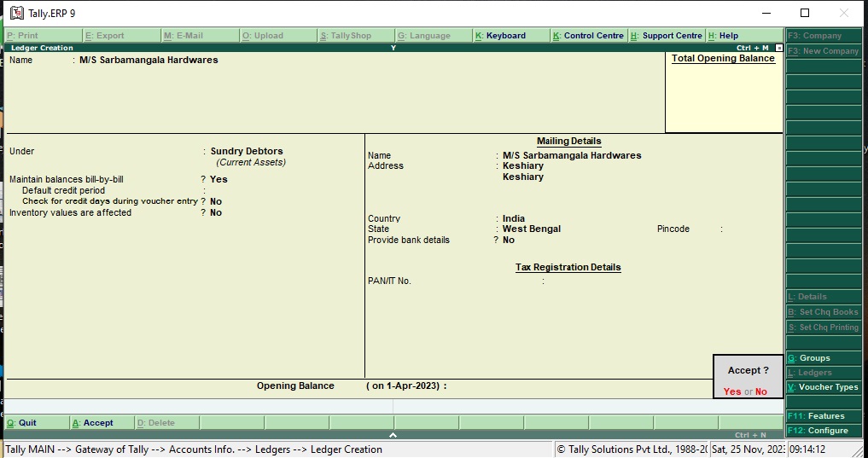Click the Ledger Creation title text
The height and width of the screenshot is (458, 868).
[42, 48]
